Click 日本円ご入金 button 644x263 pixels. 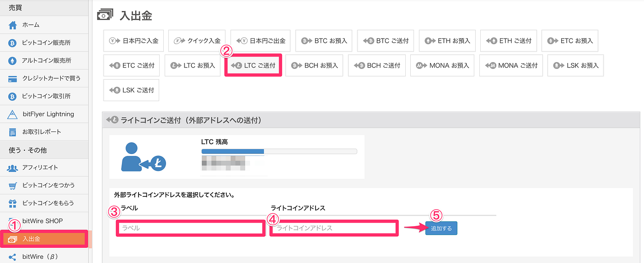tap(133, 40)
